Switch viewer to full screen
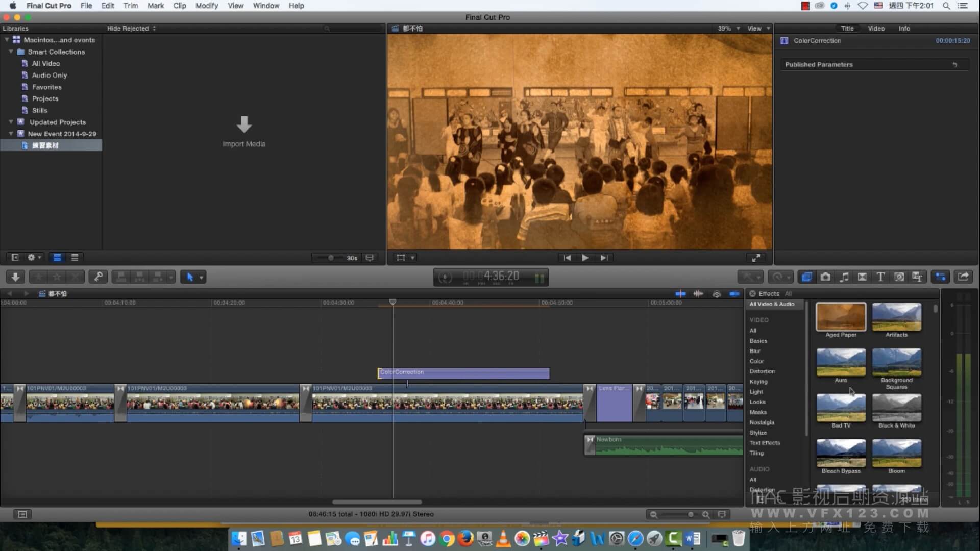The width and height of the screenshot is (980, 551). pos(756,258)
